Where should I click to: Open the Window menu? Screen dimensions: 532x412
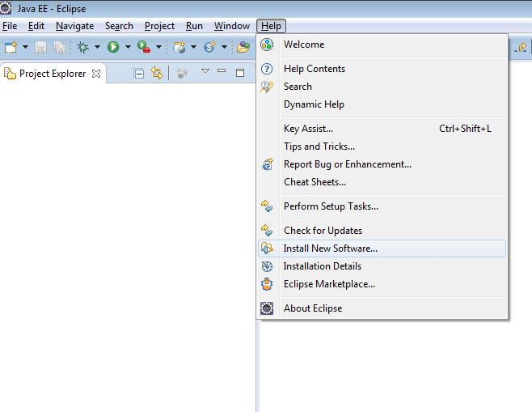232,26
